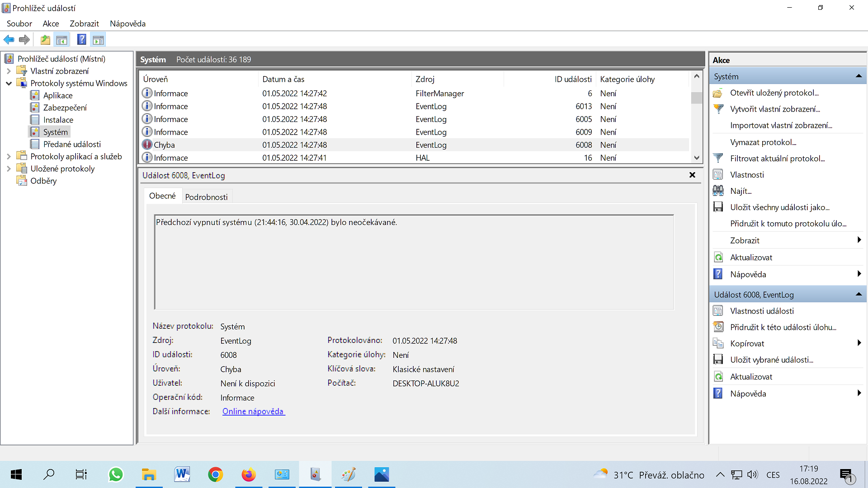
Task: Open Vlastnosti události icon in actions
Action: pyautogui.click(x=718, y=311)
